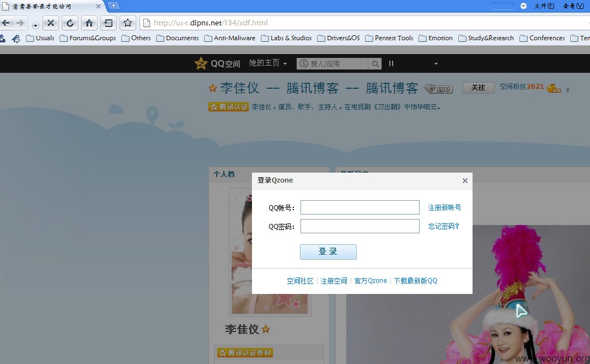Click the 登录 button
This screenshot has width=590, height=364.
tap(328, 252)
